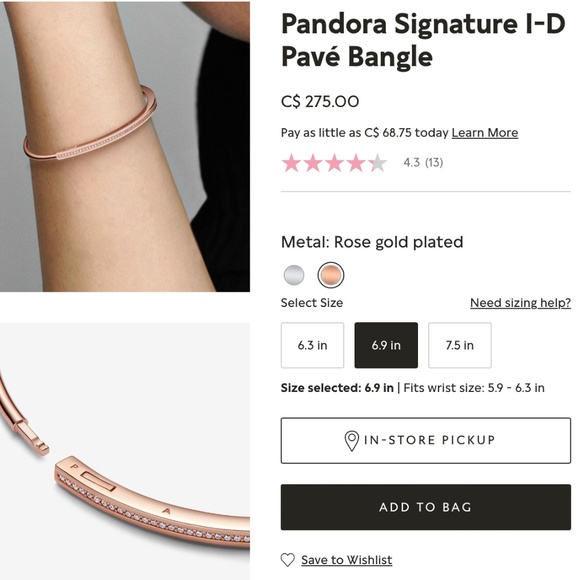The width and height of the screenshot is (580, 580).
Task: Click the location pin icon for pickup
Action: pyautogui.click(x=352, y=441)
